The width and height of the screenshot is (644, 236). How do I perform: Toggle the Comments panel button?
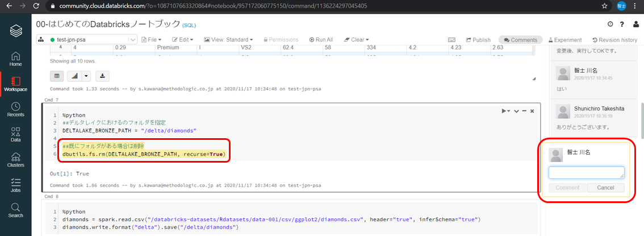click(x=520, y=40)
